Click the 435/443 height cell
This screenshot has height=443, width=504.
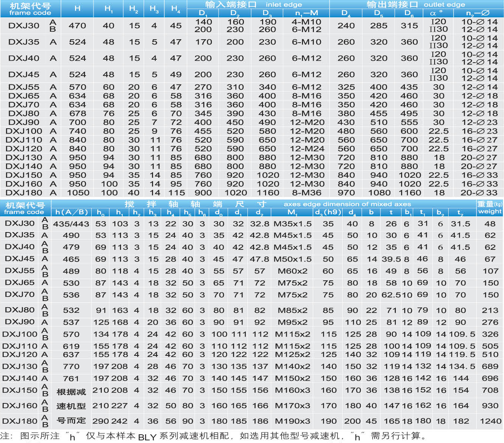pos(71,224)
